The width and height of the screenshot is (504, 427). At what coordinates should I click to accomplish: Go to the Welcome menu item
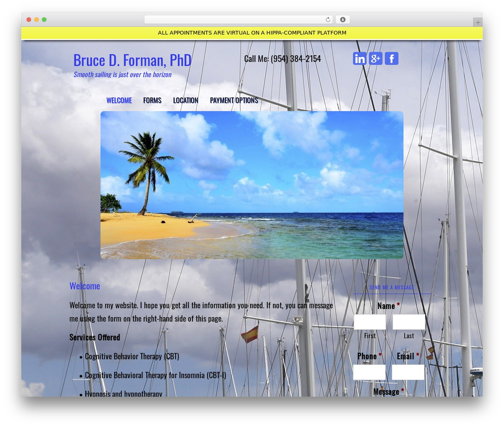[119, 100]
